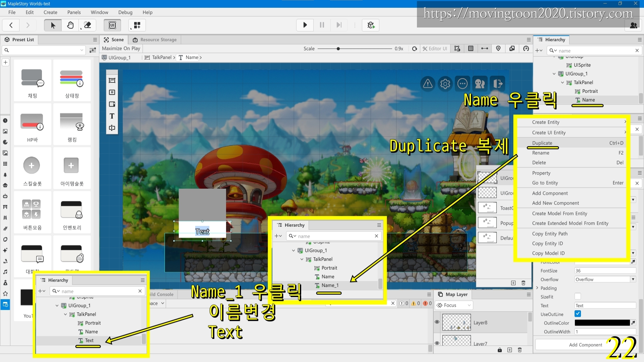Toggle Editor UI mode
This screenshot has width=644, height=362.
[x=435, y=49]
